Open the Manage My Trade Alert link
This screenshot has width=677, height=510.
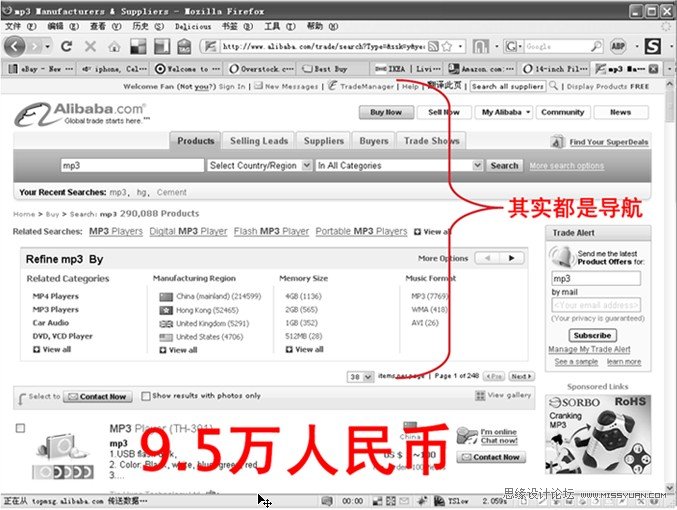589,349
